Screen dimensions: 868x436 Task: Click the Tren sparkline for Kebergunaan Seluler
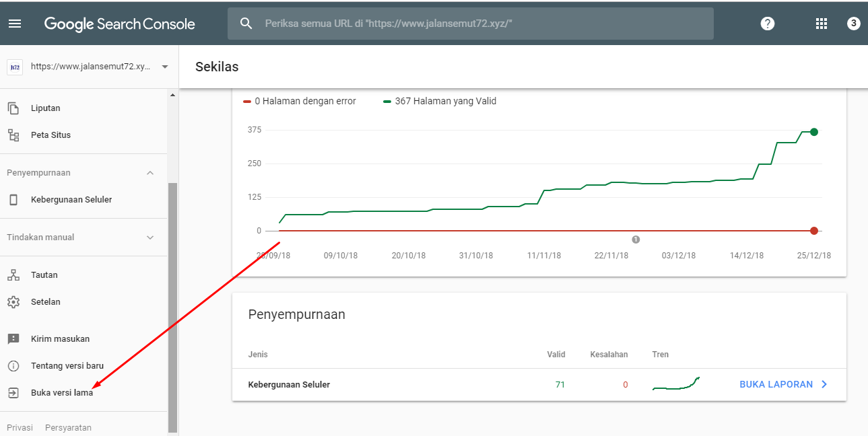tap(676, 384)
